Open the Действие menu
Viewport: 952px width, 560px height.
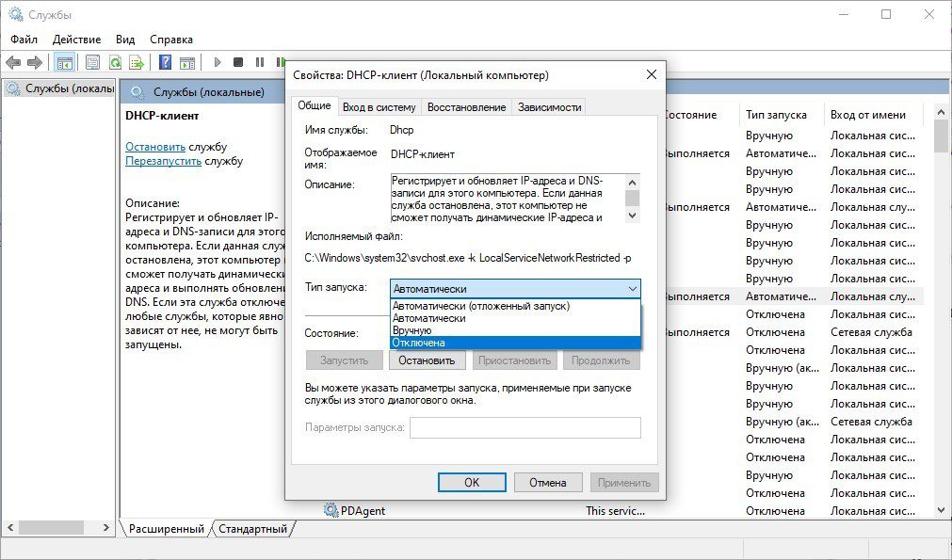pyautogui.click(x=76, y=40)
